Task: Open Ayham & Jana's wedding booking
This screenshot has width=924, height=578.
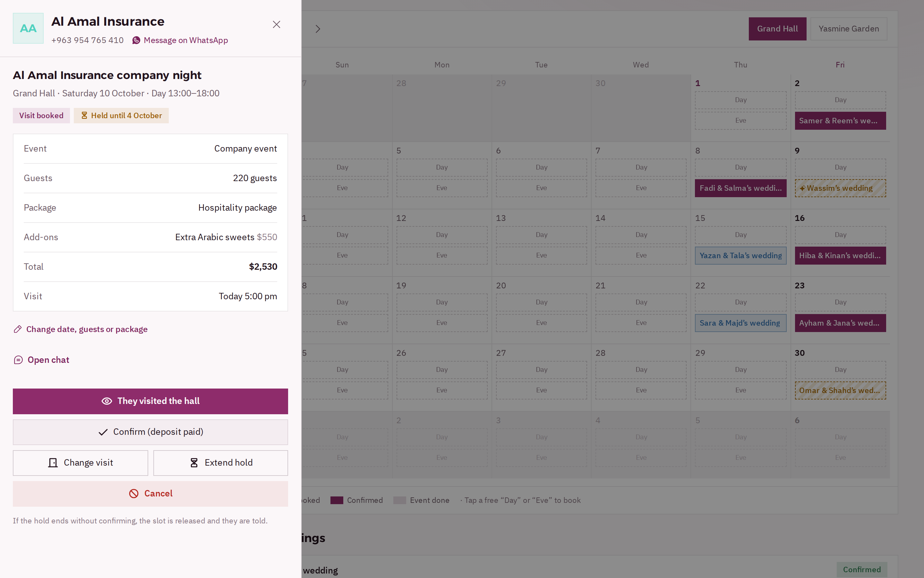Action: [840, 323]
